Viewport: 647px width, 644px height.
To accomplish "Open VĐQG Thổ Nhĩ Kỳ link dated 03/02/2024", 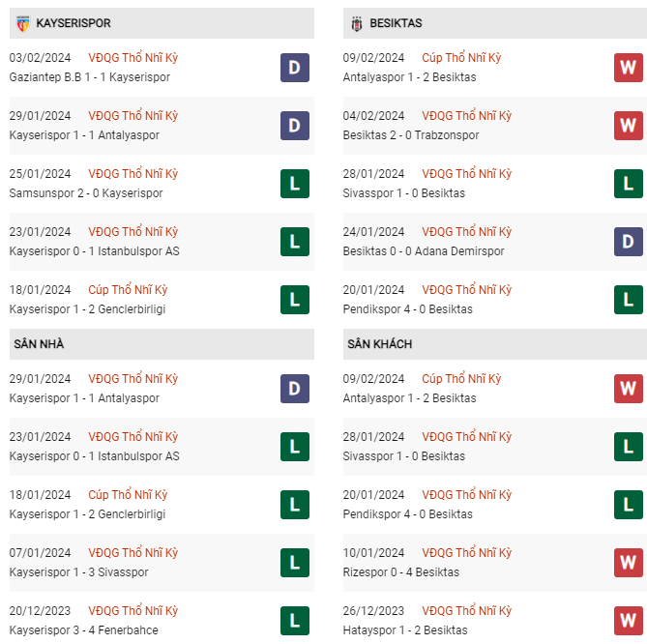I will point(132,57).
